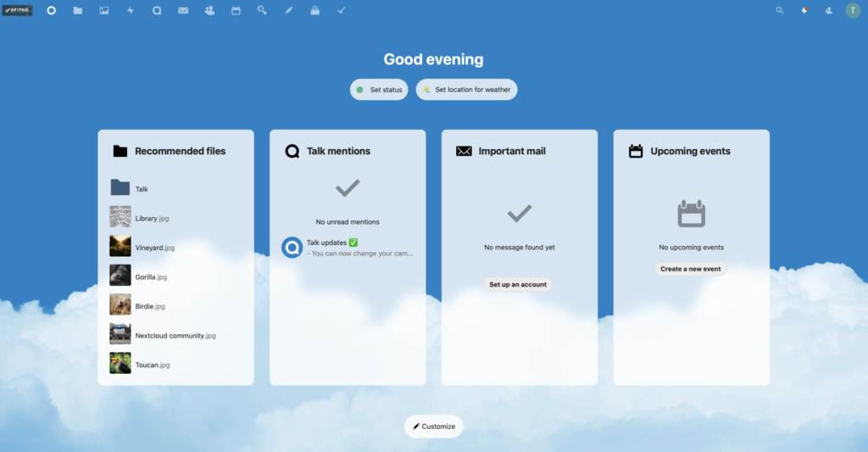Click Set up an account button

point(518,285)
